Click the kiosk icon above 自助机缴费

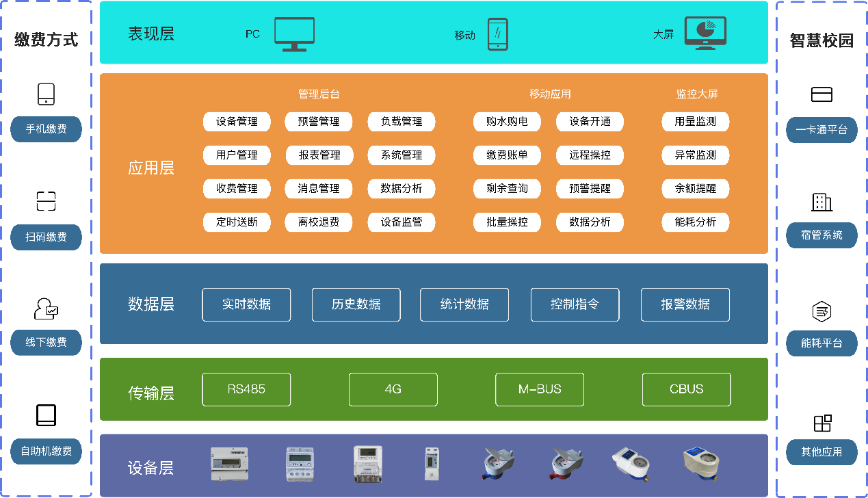[46, 415]
